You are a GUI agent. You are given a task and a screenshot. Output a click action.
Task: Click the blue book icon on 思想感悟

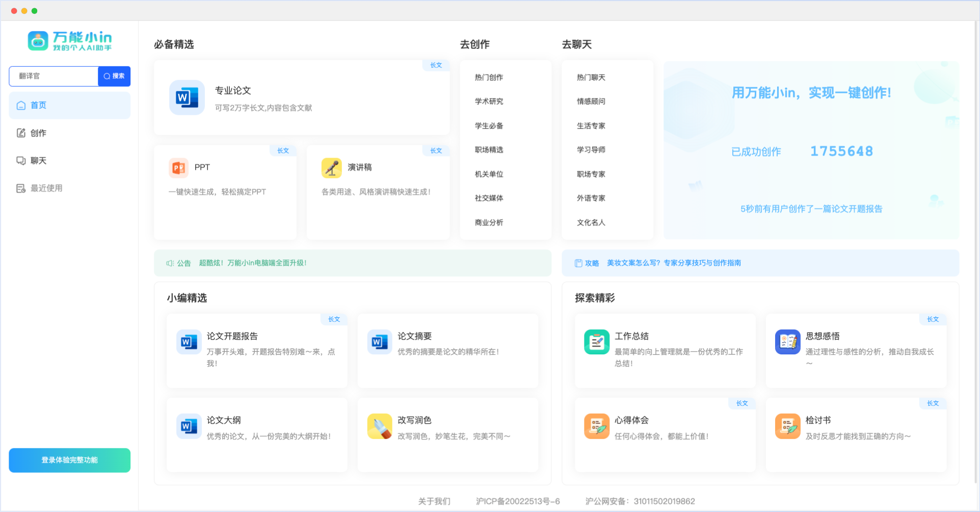coord(787,342)
